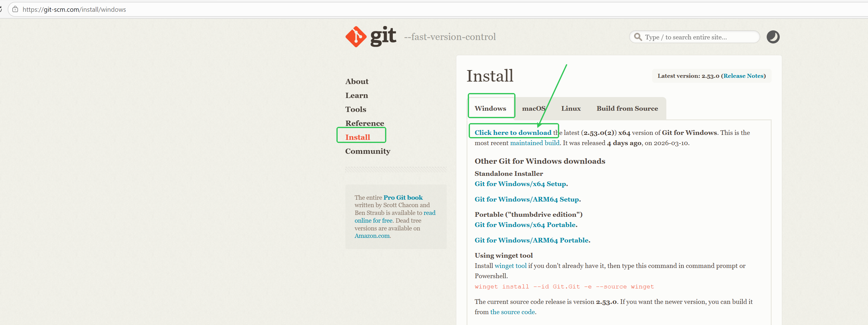Download Git for Windows/ARM64 Setup

(x=527, y=199)
